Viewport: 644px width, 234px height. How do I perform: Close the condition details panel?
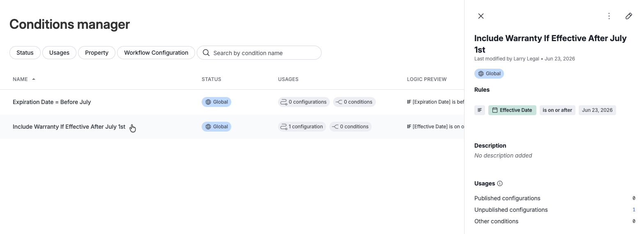tap(481, 16)
